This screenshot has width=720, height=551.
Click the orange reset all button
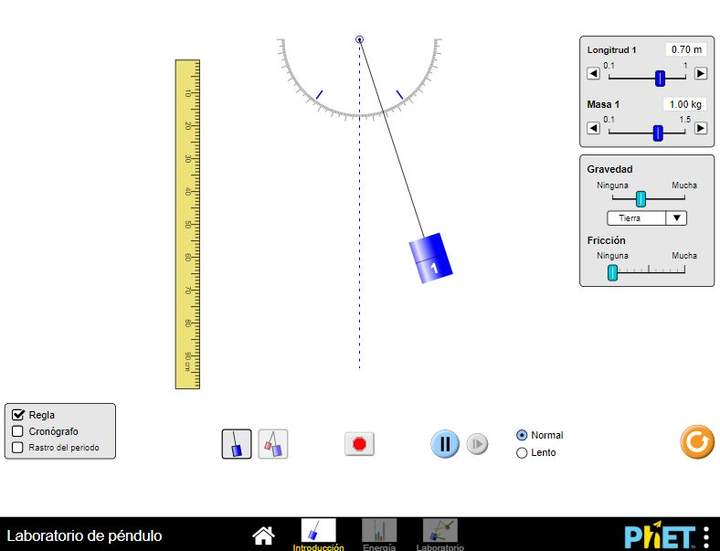(x=697, y=441)
